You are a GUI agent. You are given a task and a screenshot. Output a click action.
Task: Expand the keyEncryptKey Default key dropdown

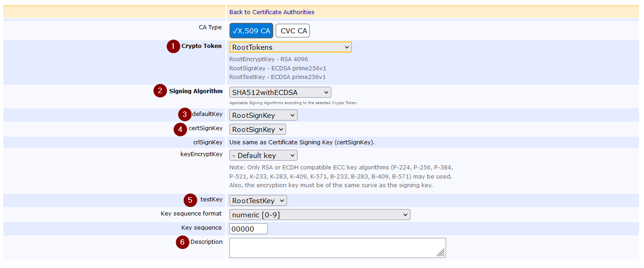[x=263, y=155]
